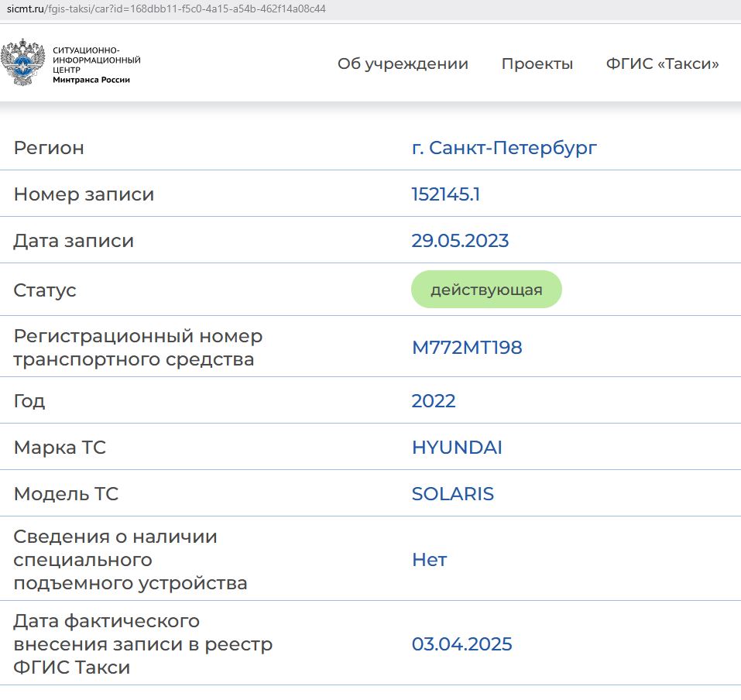Go to ФГИС «Такси» section

[662, 64]
